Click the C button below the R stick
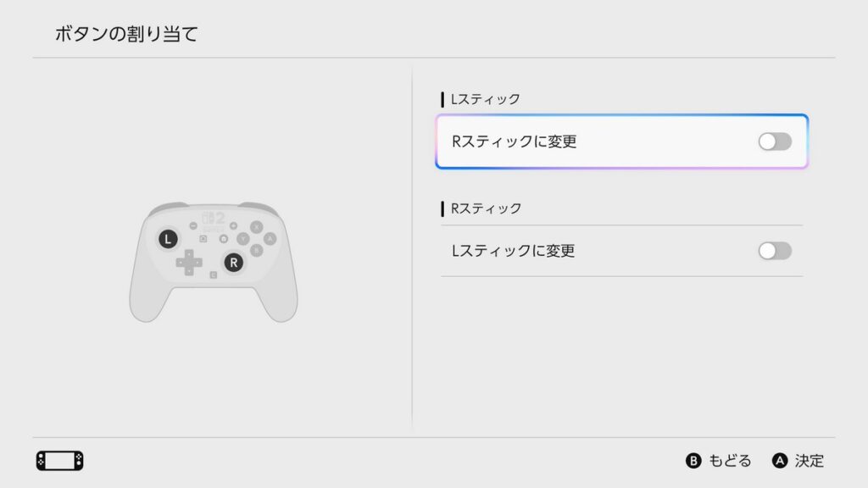The image size is (868, 488). pos(213,275)
